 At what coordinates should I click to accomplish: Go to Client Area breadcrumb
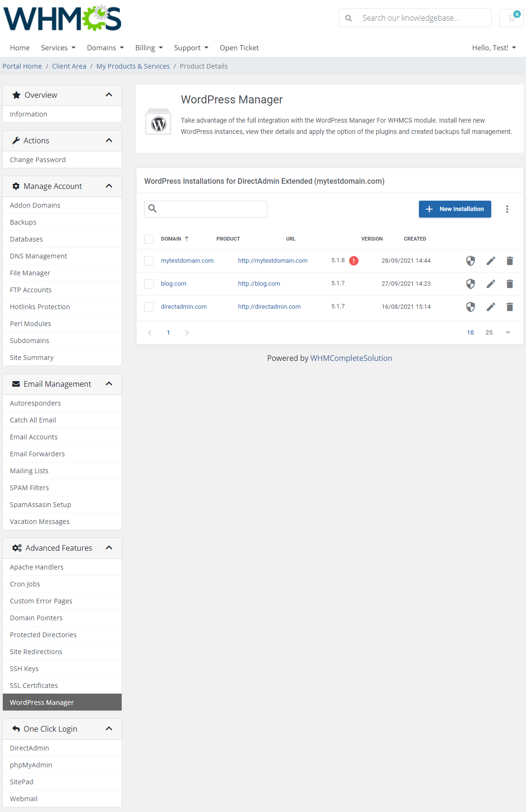(69, 66)
